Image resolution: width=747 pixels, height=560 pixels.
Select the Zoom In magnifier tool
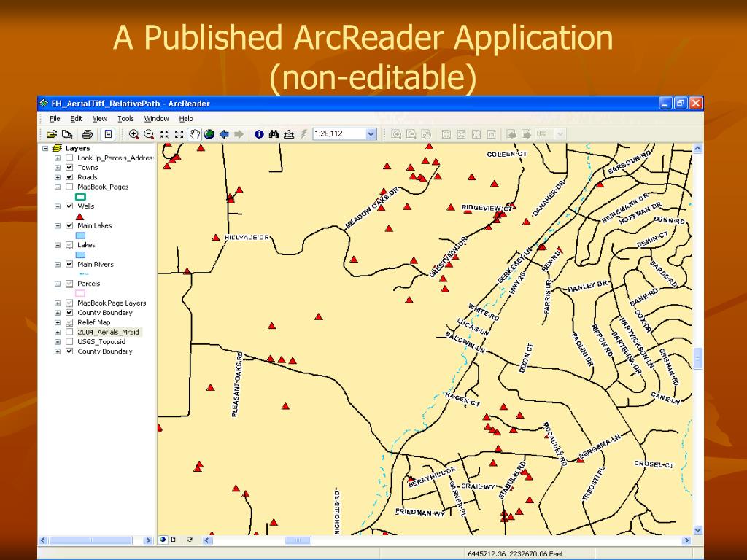[134, 134]
